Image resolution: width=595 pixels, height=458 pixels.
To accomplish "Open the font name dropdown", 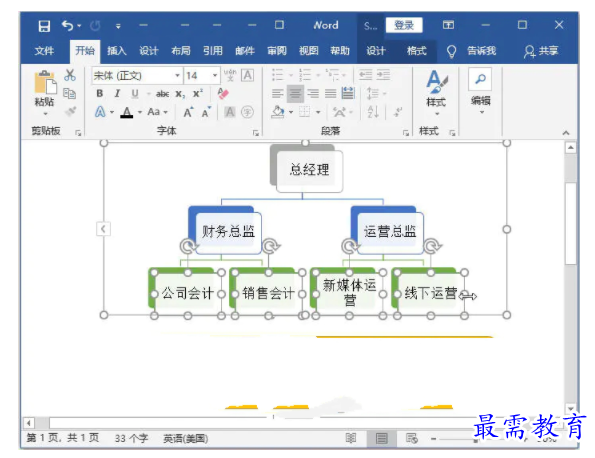I will (x=177, y=76).
